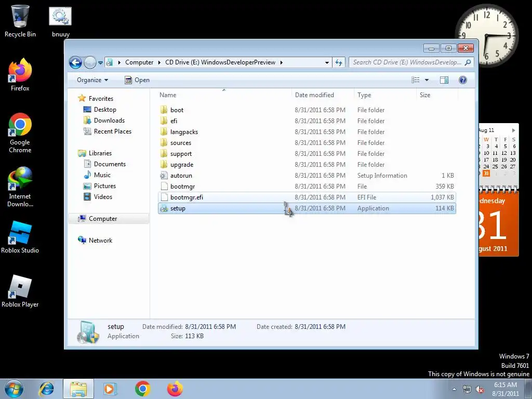Select the Roblox Studio desktop shortcut
The image size is (532, 399).
tap(20, 237)
